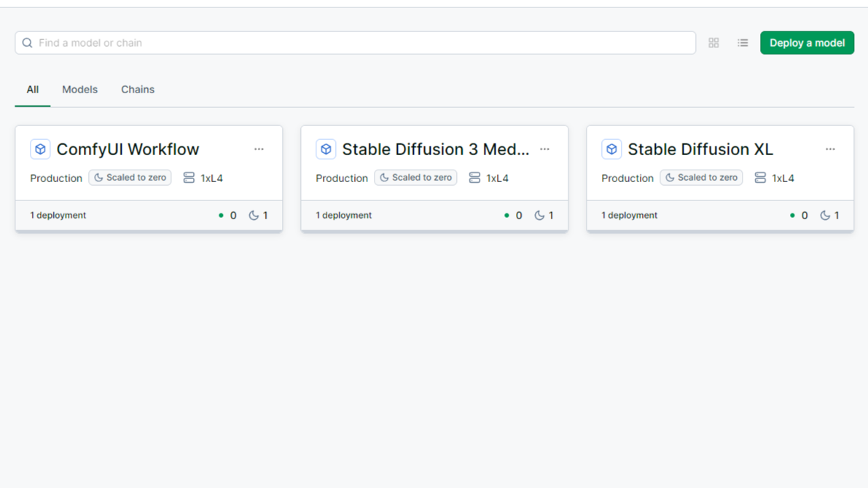The width and height of the screenshot is (868, 488).
Task: Click Stable Diffusion XL server instance icon
Action: pos(760,178)
